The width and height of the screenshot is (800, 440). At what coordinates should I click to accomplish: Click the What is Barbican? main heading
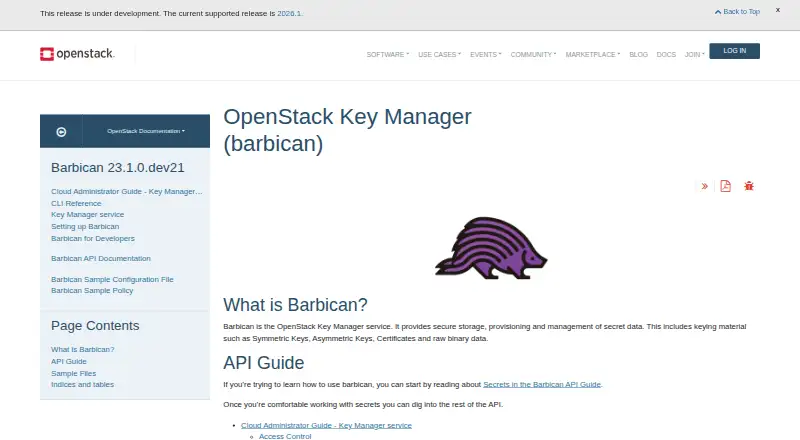tap(295, 305)
